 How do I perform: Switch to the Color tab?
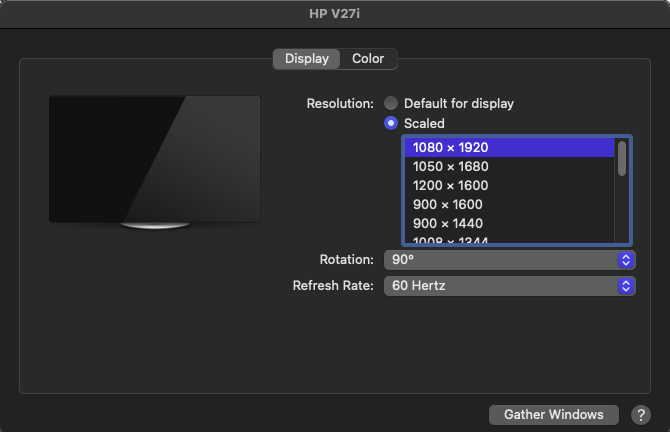[368, 59]
